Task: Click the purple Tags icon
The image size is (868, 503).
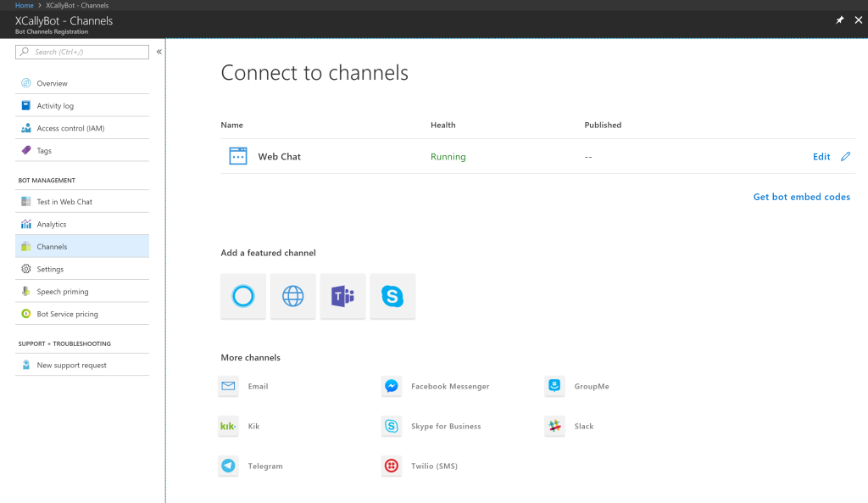Action: point(26,150)
